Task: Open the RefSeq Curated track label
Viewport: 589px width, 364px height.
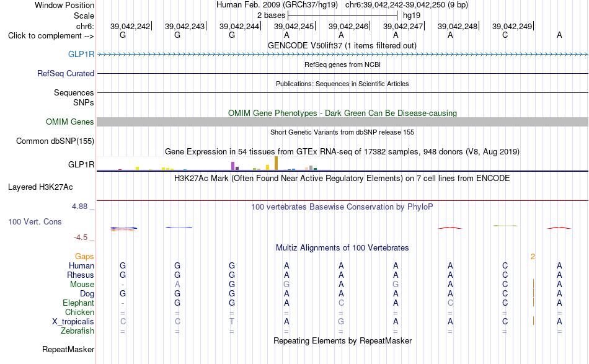Action: coord(65,73)
